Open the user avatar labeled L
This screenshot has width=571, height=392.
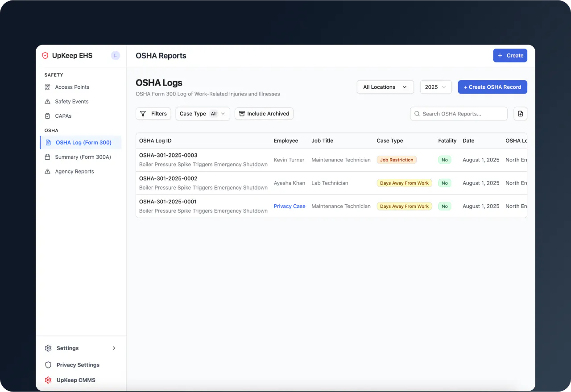(116, 56)
